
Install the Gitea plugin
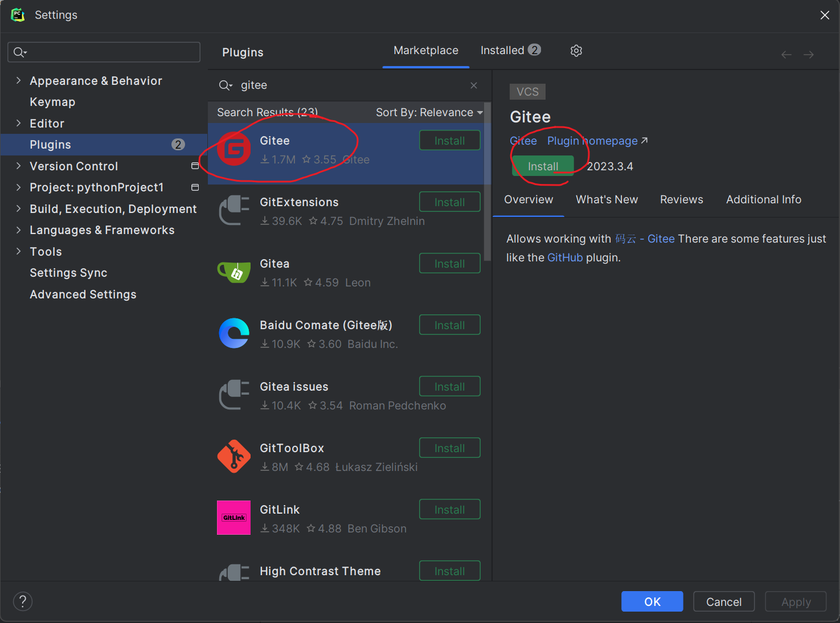pyautogui.click(x=450, y=264)
